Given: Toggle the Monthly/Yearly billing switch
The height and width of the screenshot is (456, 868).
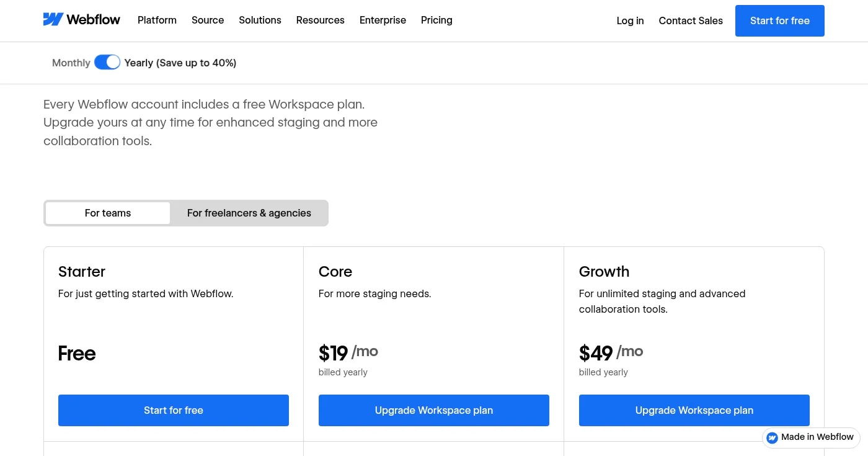Looking at the screenshot, I should tap(107, 62).
